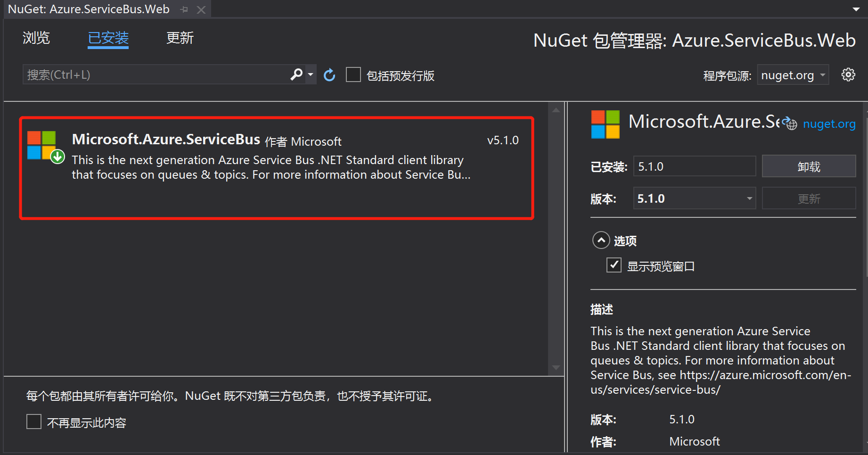Activate the NuGet: Azure.ServiceBus.Web document tab

click(89, 9)
